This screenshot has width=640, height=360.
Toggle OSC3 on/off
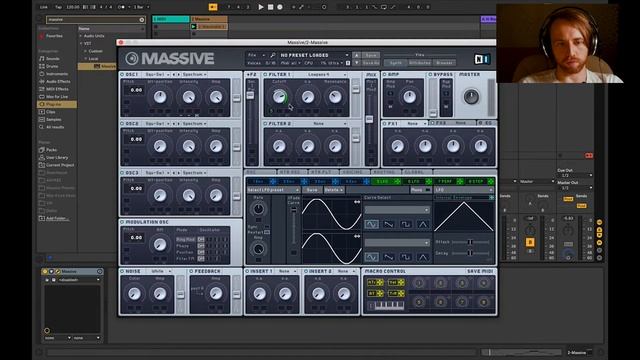point(122,173)
